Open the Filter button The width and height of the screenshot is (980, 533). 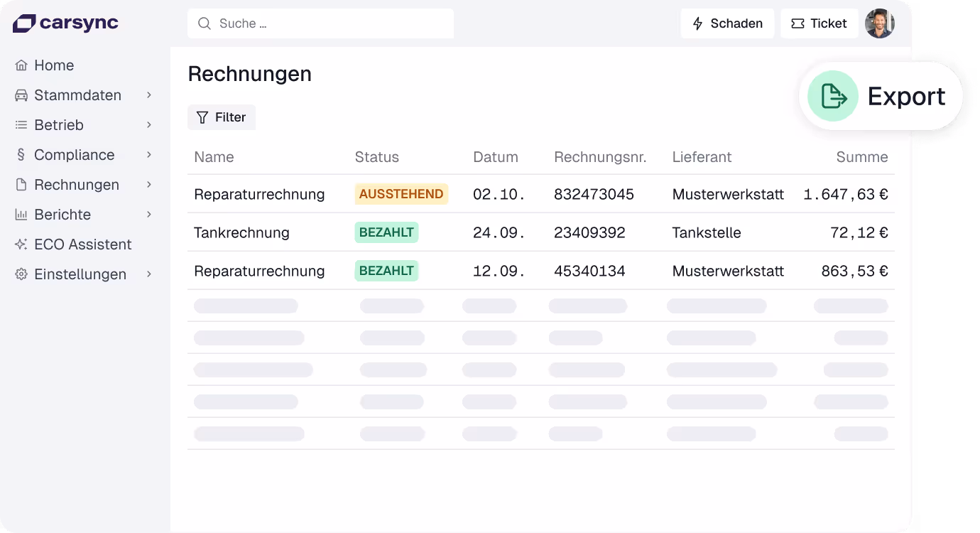[222, 117]
